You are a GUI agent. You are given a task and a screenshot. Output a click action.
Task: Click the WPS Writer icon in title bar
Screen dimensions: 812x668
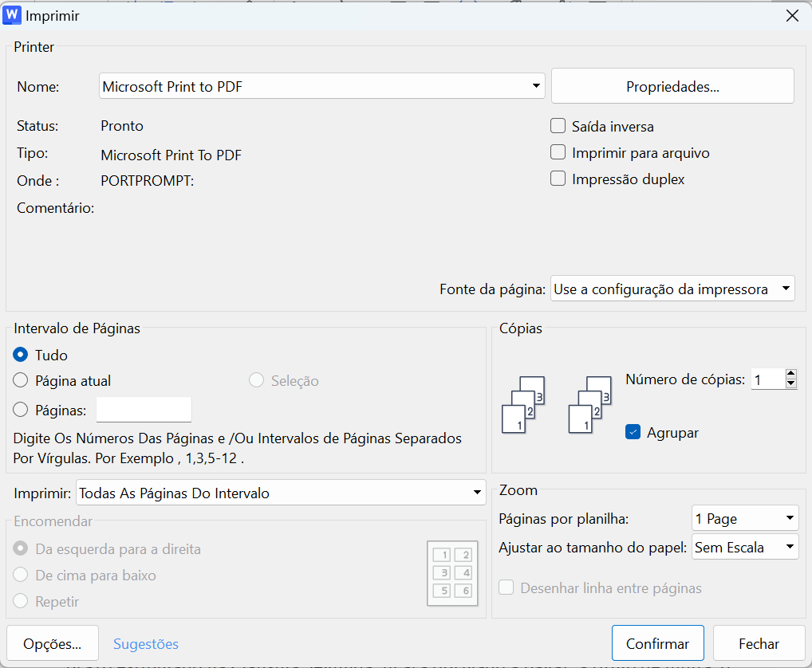[11, 15]
